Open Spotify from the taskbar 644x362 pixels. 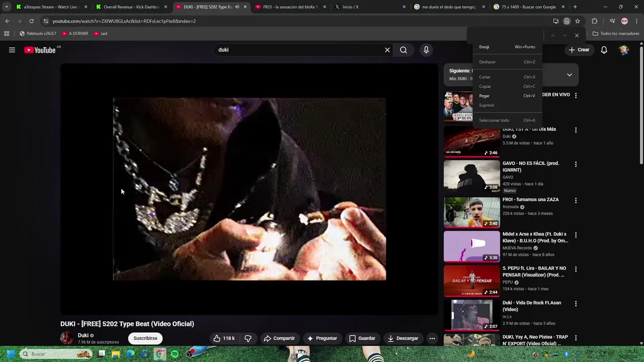tap(175, 354)
